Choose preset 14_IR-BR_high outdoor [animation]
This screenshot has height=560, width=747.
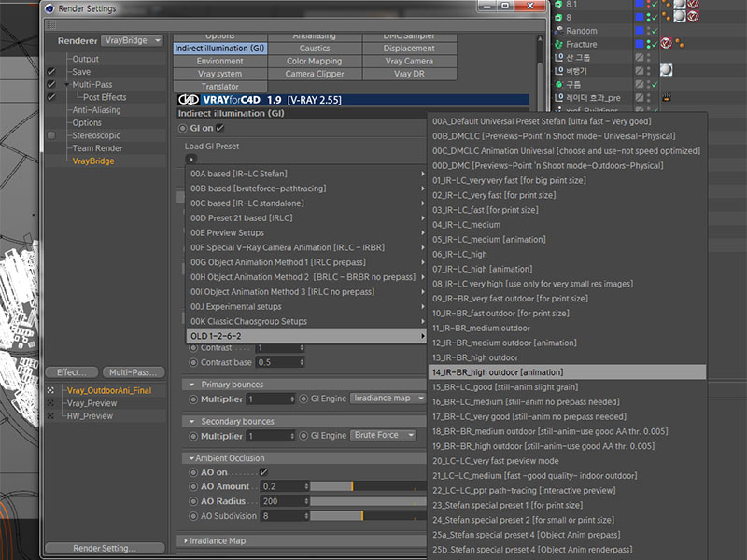pyautogui.click(x=567, y=372)
